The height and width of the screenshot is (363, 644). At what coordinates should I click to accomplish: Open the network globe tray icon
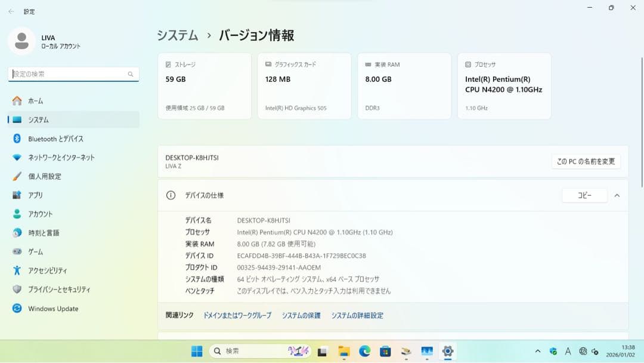[583, 351]
